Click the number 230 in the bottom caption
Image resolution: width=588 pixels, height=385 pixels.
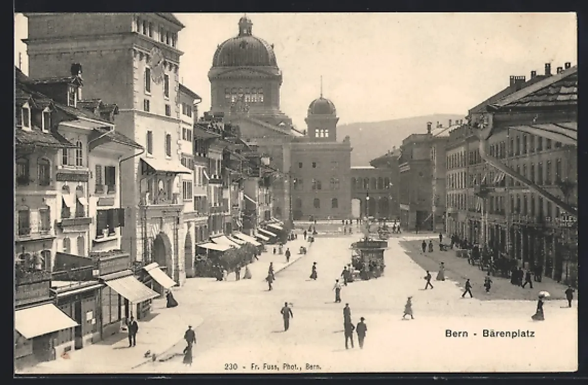click(231, 366)
